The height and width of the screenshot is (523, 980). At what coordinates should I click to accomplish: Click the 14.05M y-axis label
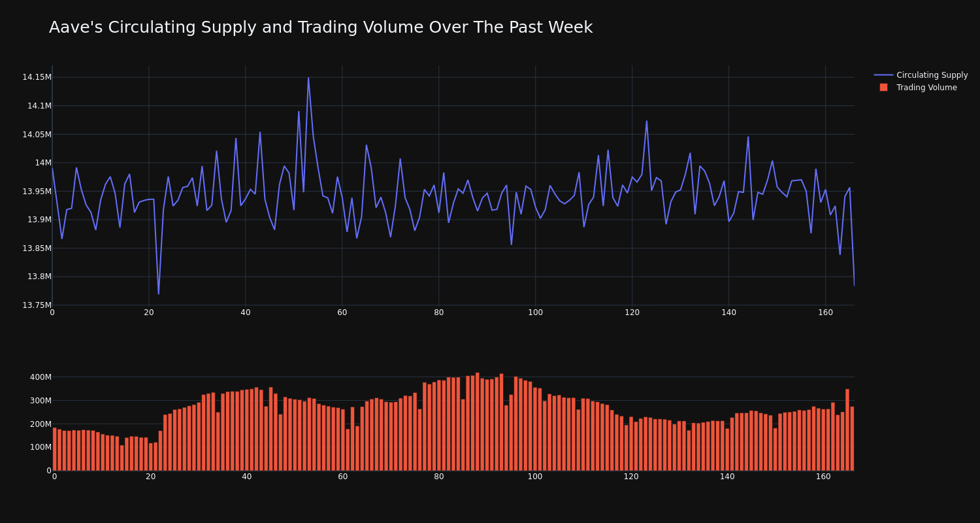tap(37, 134)
